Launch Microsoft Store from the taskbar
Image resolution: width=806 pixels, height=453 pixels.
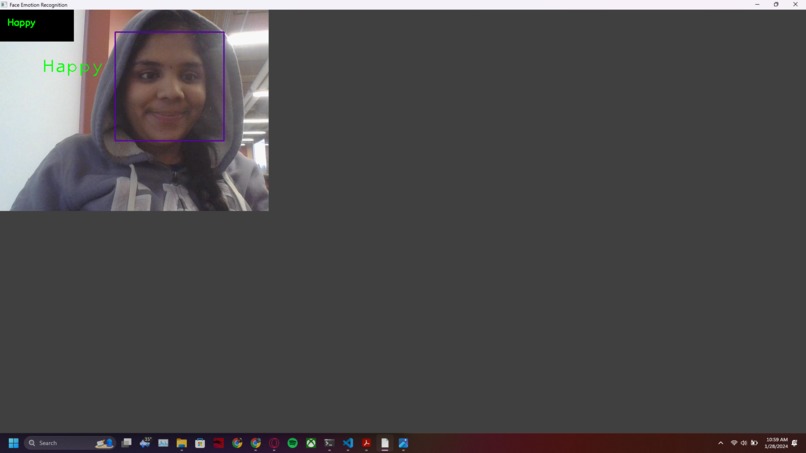pyautogui.click(x=200, y=443)
